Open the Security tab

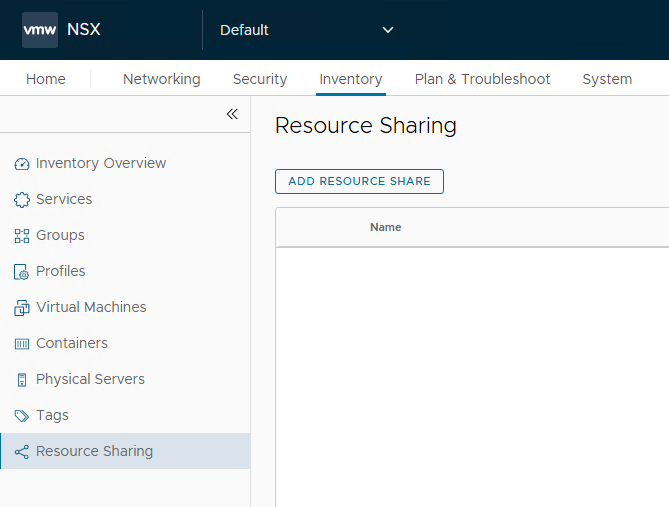click(260, 79)
